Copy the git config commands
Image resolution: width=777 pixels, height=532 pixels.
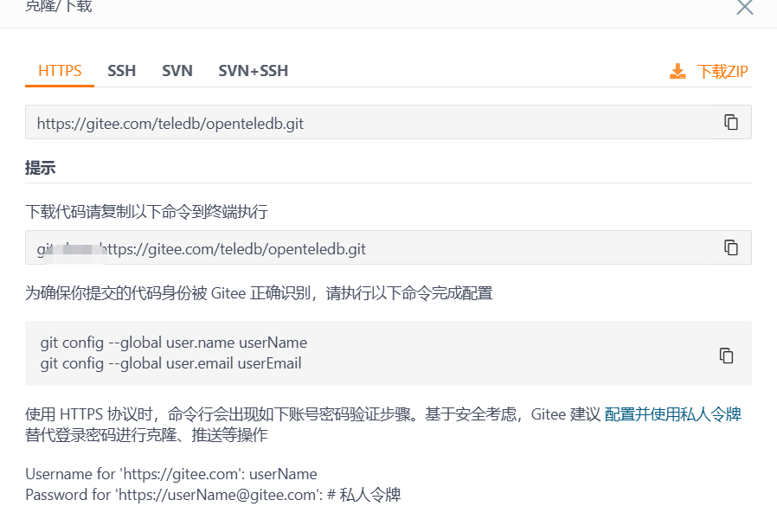click(x=726, y=356)
